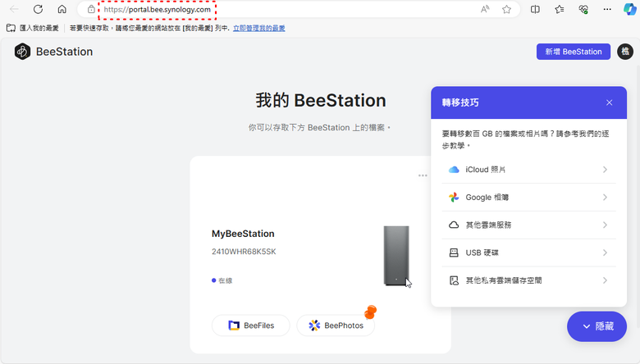Click the USB drive icon
Screen dimensions: 640x364
pyautogui.click(x=454, y=253)
